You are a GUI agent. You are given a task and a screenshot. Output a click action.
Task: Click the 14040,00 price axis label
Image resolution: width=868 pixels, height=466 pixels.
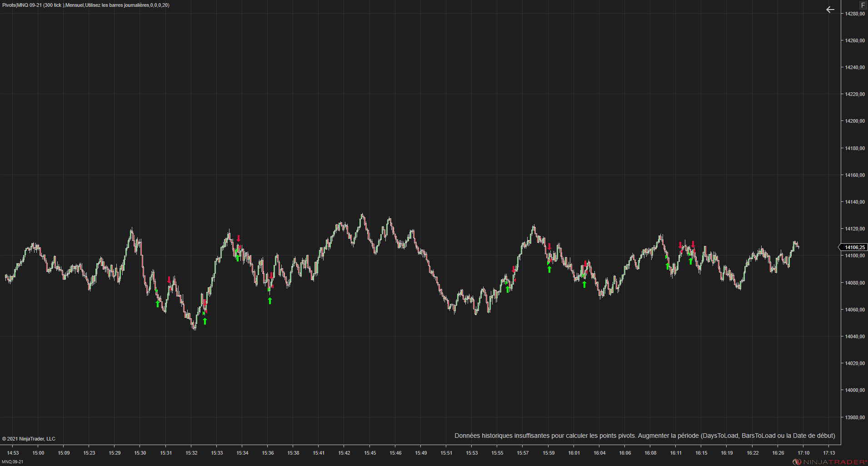click(855, 336)
